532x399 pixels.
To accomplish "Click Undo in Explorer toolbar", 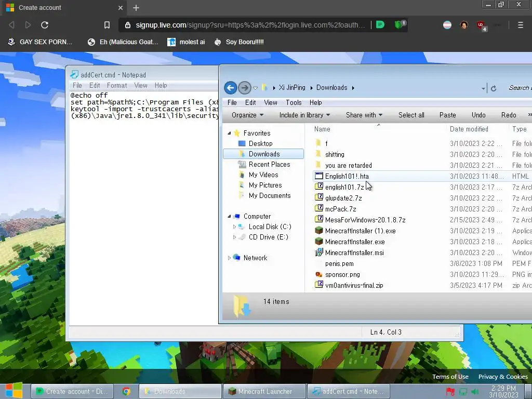I will [478, 115].
